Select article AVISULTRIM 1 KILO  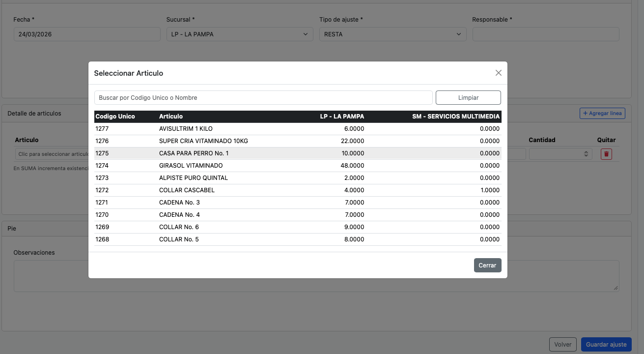[186, 129]
